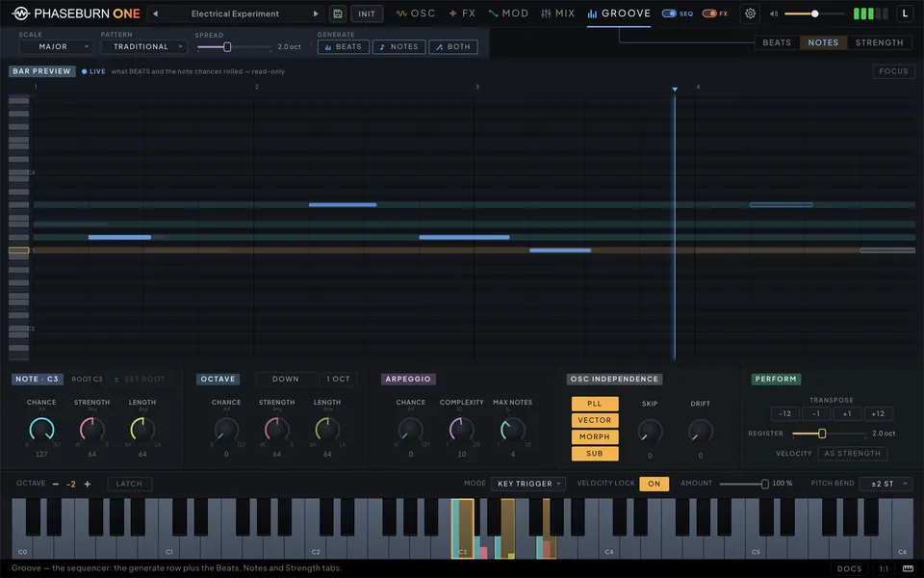Toggle PLL oscillator independence
Viewport: 924px width, 578px height.
pyautogui.click(x=595, y=404)
